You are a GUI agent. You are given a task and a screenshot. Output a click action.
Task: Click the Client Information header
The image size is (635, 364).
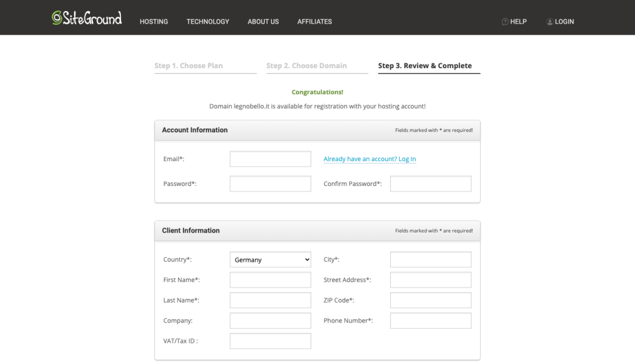click(191, 231)
